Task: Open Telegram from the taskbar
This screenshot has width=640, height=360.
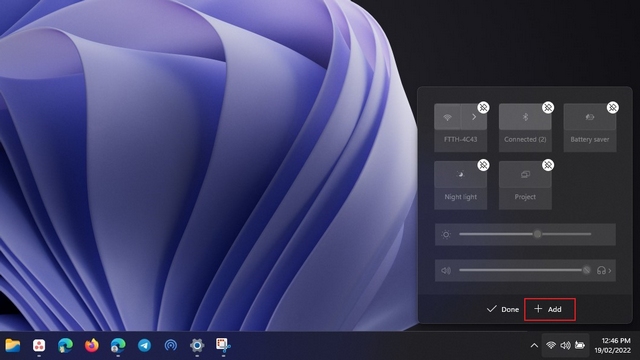Action: click(144, 345)
